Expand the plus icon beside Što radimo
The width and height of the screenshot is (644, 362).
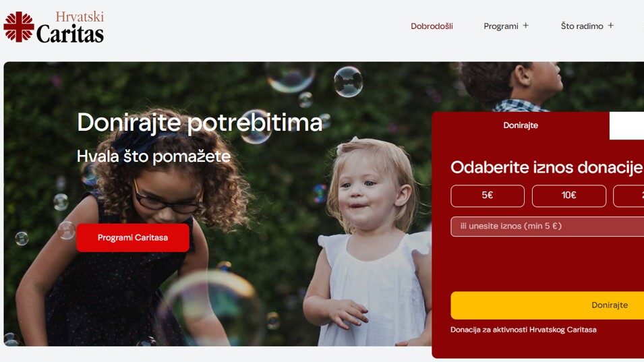[611, 26]
